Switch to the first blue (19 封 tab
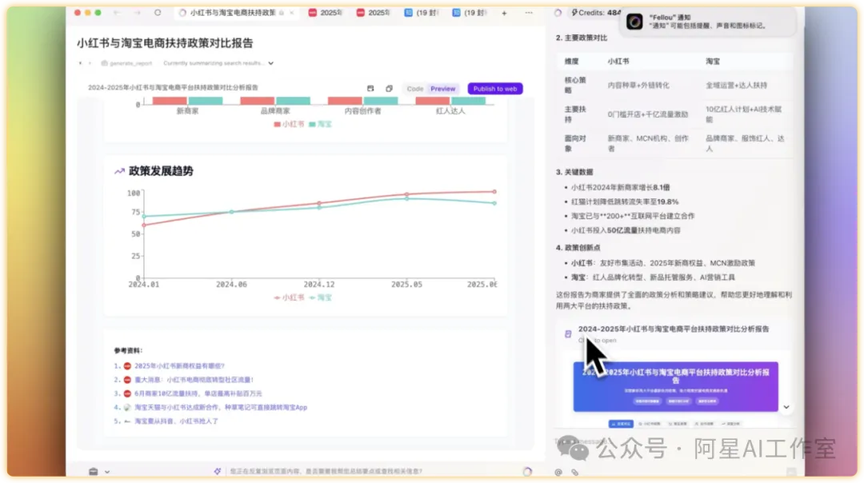 coord(422,13)
